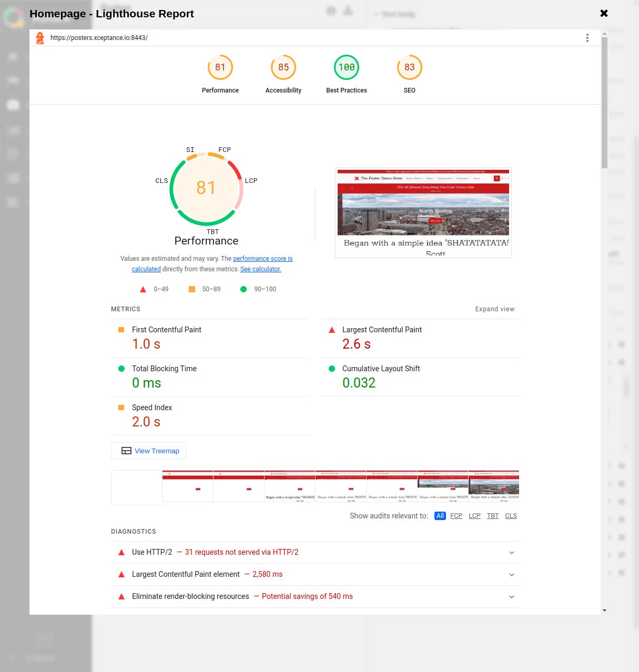
Task: Click the report URL posters.xceptance.io
Action: coord(99,38)
